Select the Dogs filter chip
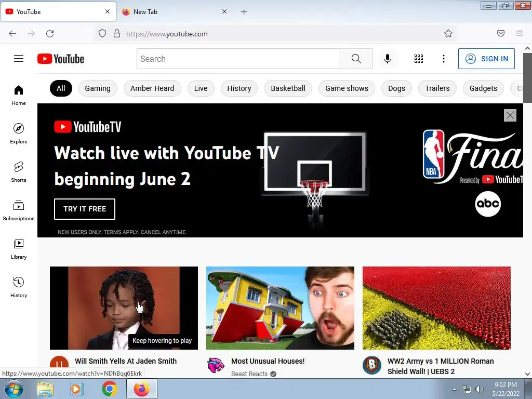Viewport: 532px width, 399px height. pos(396,88)
